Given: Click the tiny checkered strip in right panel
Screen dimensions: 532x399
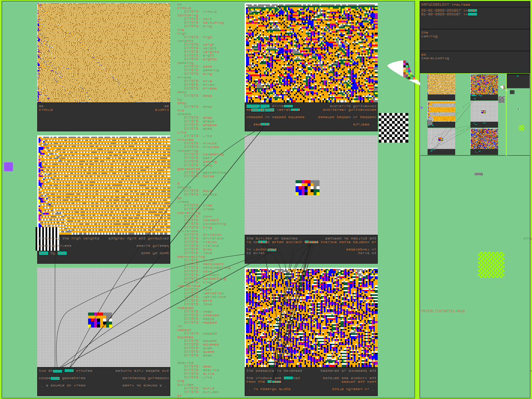Looking at the screenshot, I should point(478,174).
